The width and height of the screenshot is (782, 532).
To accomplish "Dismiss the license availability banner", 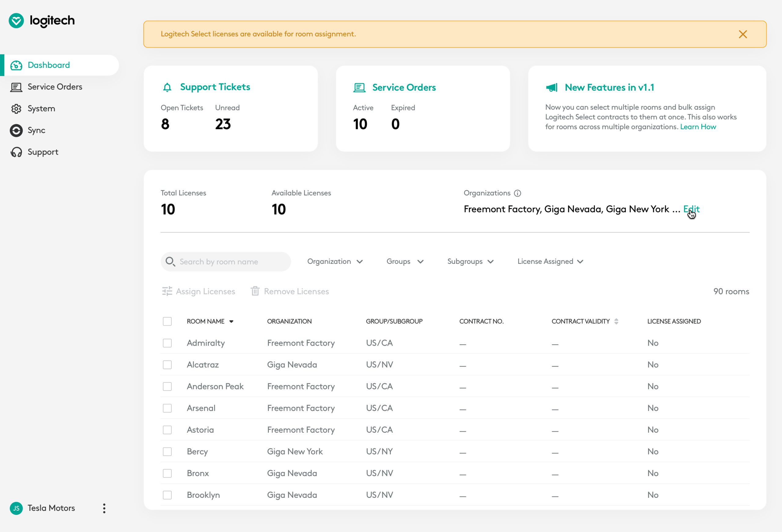I will click(743, 34).
